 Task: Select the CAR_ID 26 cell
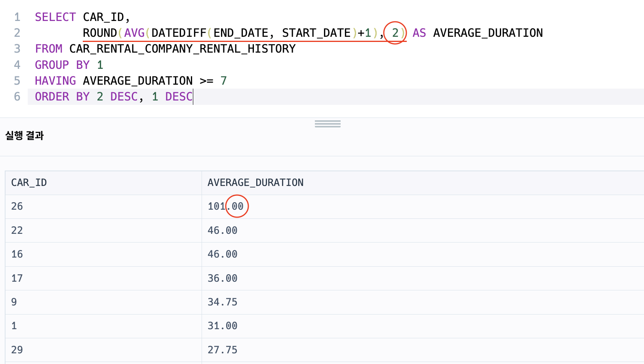(103, 207)
